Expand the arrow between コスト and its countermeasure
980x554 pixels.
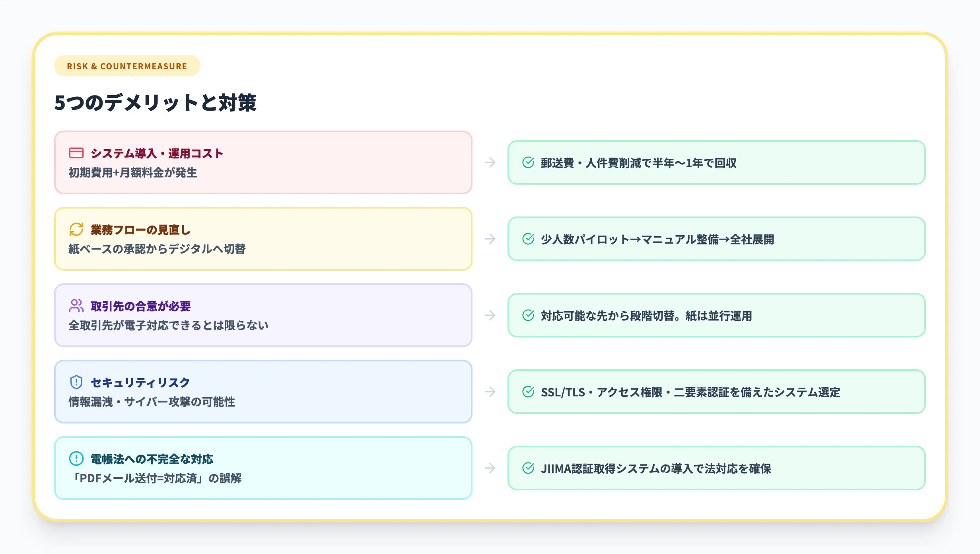coord(490,162)
